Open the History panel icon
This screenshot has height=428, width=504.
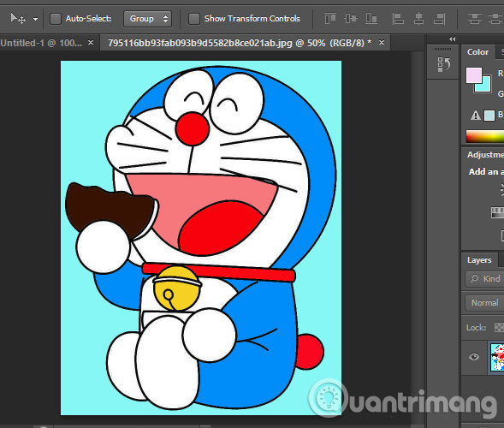tap(443, 64)
